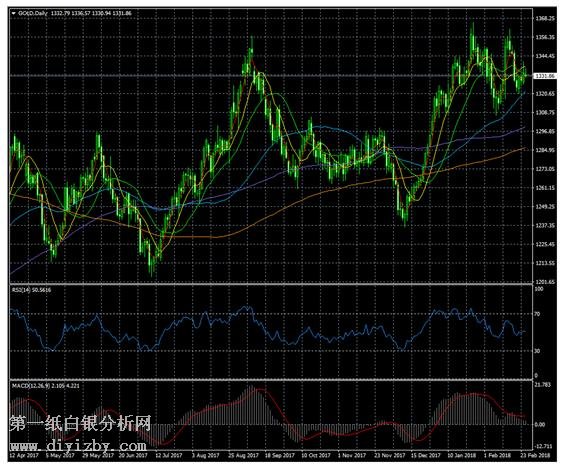Click price axis value 1284.95

545,150
